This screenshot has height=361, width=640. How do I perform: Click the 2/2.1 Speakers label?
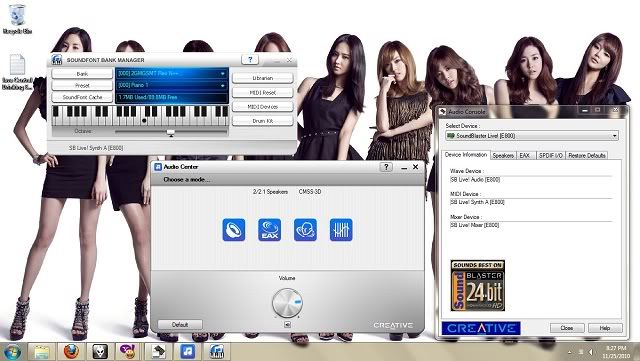pos(270,192)
